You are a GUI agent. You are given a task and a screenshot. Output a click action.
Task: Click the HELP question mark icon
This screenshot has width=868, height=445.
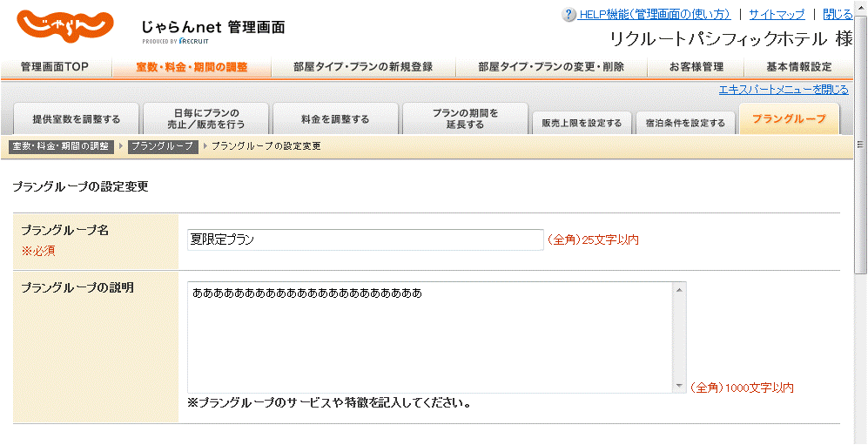coord(569,15)
